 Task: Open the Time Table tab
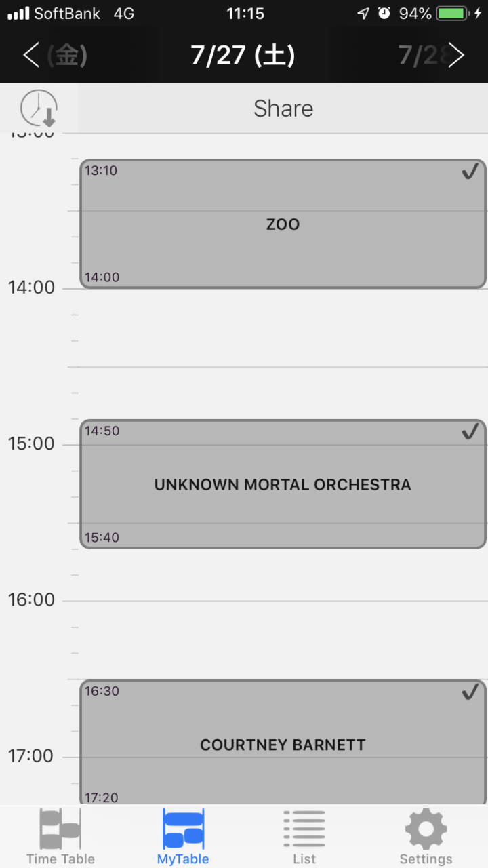[x=60, y=837]
